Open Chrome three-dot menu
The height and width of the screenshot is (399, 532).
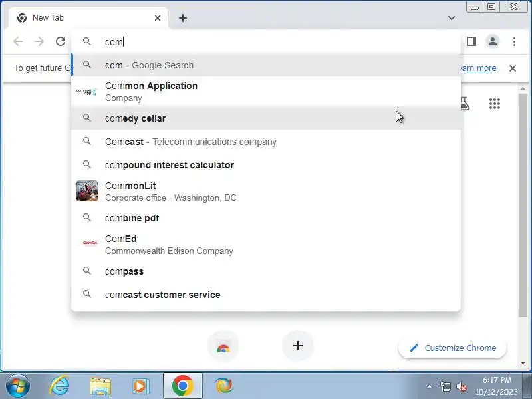(514, 41)
